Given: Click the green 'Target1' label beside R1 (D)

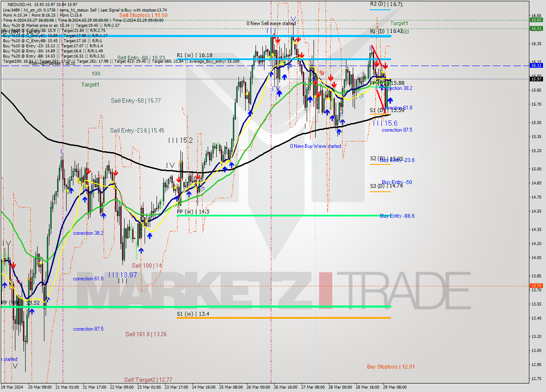Looking at the screenshot, I should 399,23.
